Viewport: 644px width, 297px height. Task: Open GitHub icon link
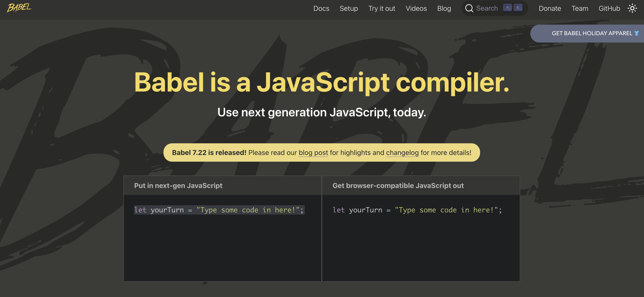tap(609, 8)
